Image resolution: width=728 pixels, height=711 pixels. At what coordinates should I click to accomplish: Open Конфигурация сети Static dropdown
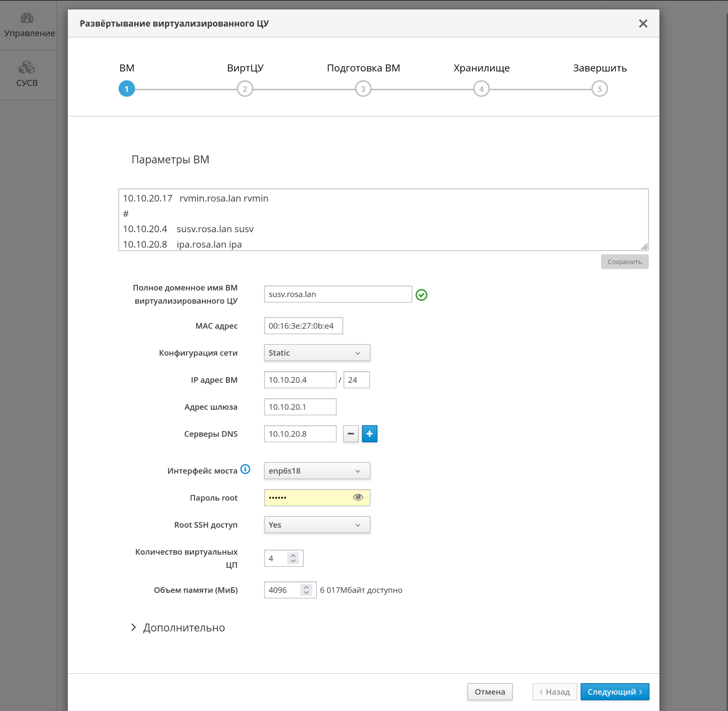click(317, 353)
